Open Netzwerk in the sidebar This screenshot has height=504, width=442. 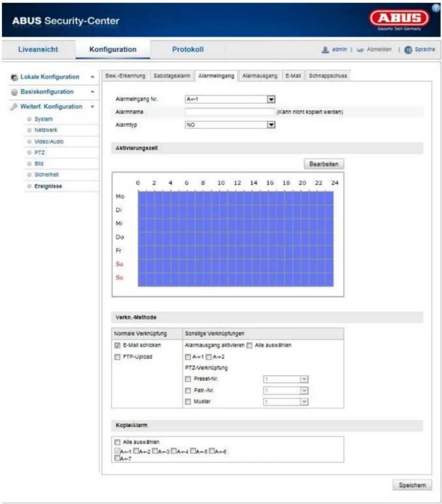click(x=46, y=130)
